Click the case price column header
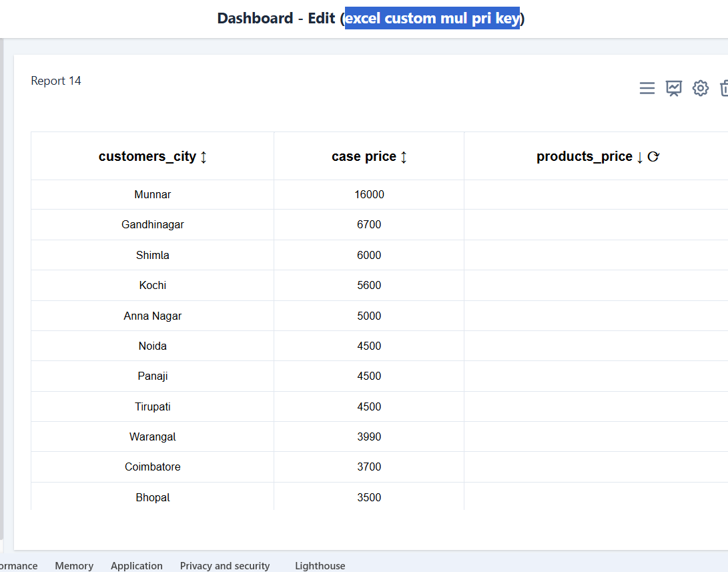This screenshot has width=728, height=572. tap(364, 156)
